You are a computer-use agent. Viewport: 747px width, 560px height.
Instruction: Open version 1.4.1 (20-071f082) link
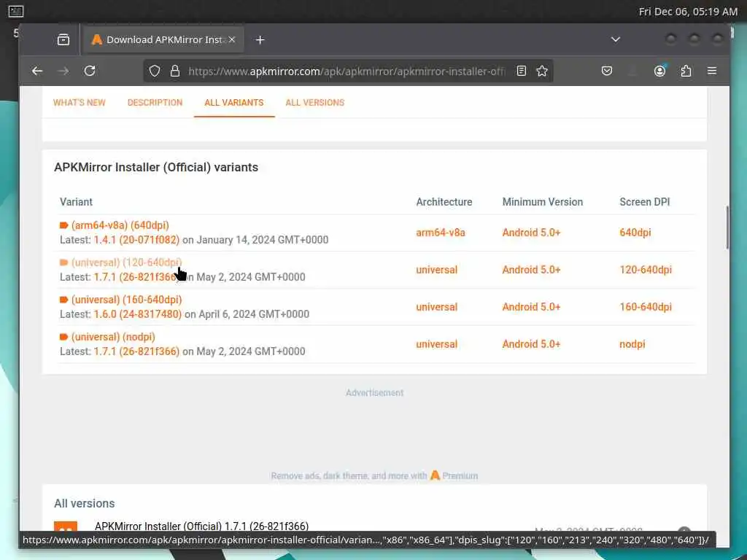136,239
